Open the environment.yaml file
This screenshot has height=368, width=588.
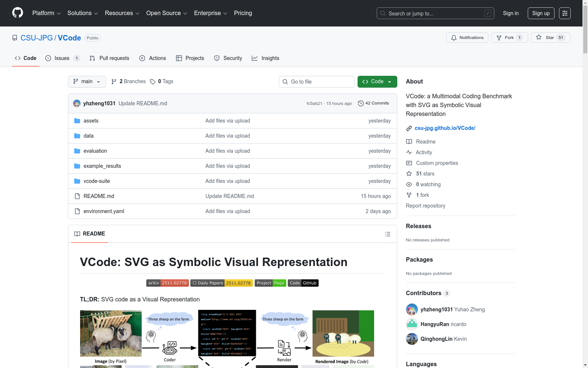pyautogui.click(x=104, y=211)
